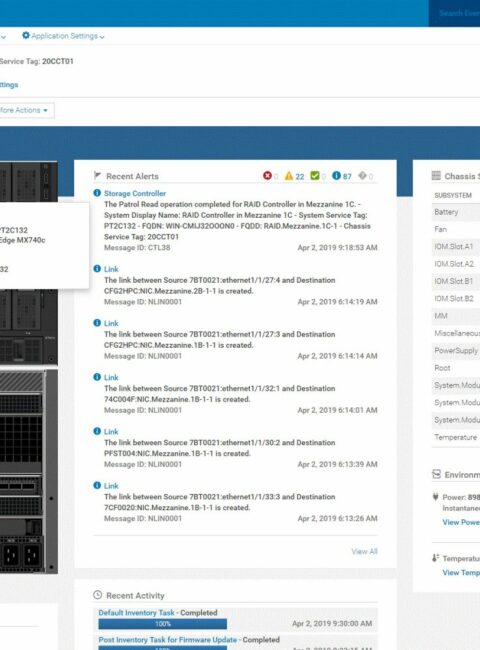
Task: Click info icon for the 6:14:01 AM alert
Action: pos(97,377)
